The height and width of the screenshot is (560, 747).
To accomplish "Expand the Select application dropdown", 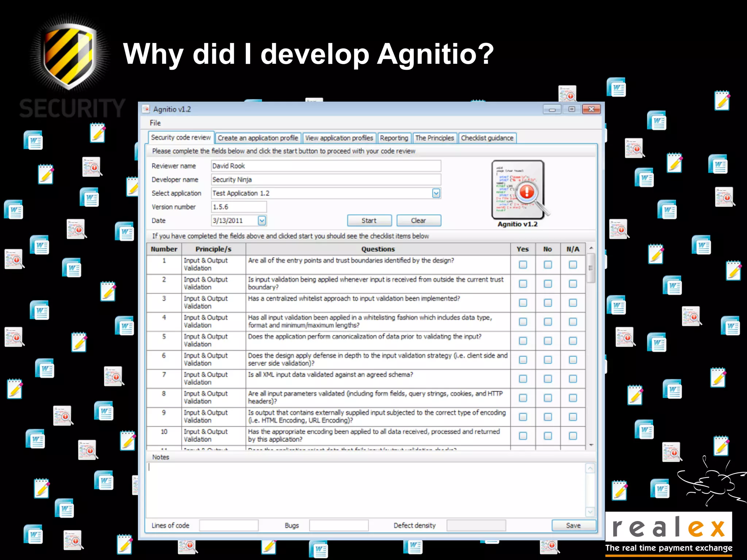I will [x=436, y=193].
